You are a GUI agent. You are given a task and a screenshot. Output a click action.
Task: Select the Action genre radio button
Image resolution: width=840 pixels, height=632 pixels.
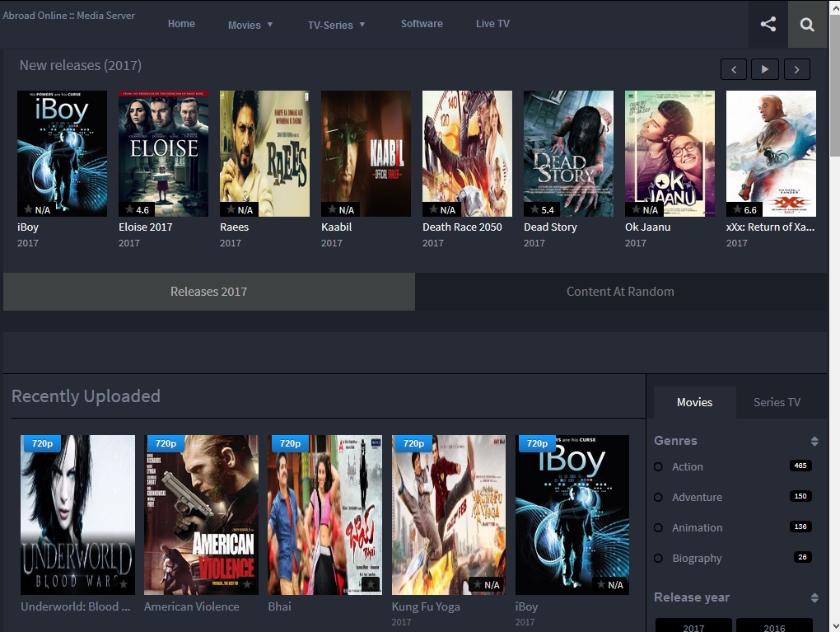pyautogui.click(x=658, y=467)
